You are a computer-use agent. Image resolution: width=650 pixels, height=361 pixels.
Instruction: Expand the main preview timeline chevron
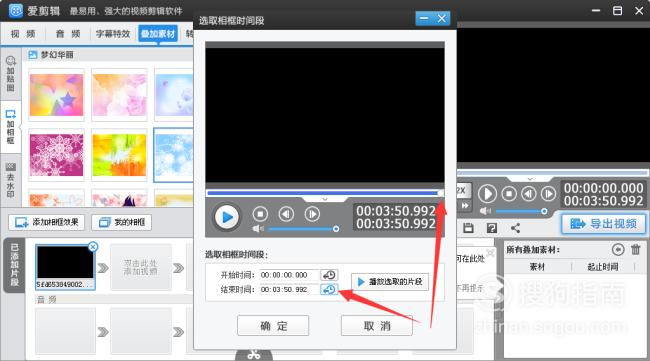530,179
